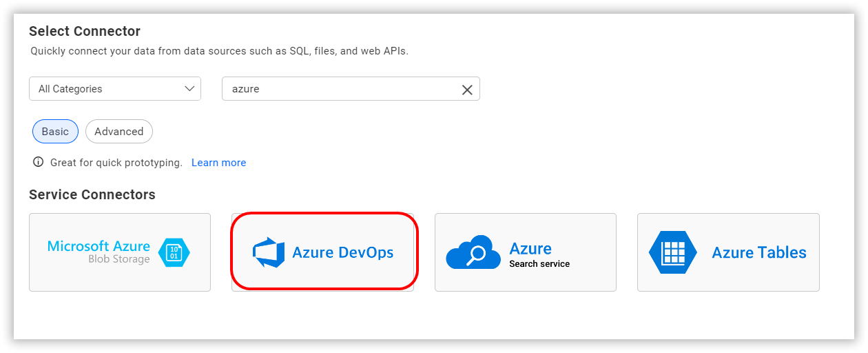Screen dimensions: 868x353
Task: Select the Azure DevOps connector card
Action: tap(323, 252)
